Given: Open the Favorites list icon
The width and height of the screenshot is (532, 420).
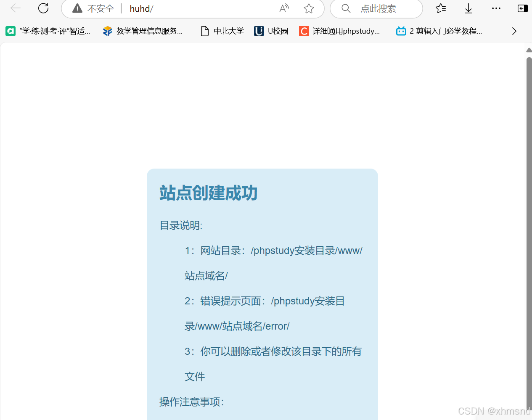Looking at the screenshot, I should pyautogui.click(x=440, y=8).
